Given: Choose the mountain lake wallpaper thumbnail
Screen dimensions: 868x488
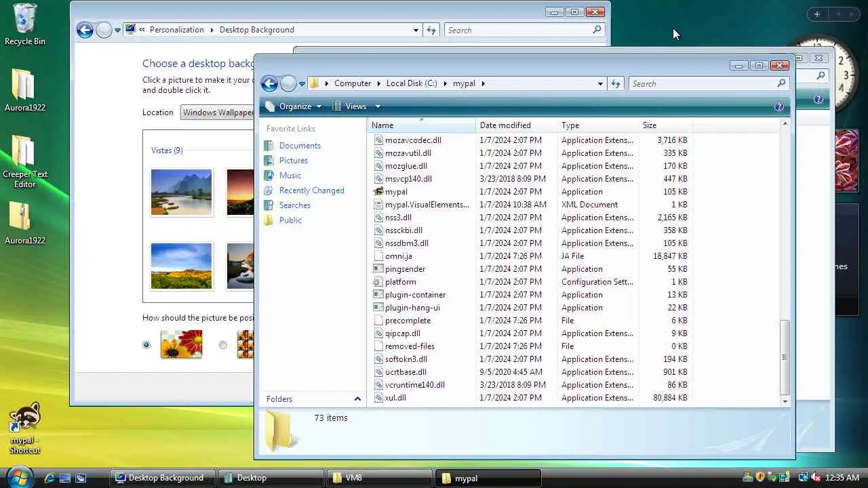Looking at the screenshot, I should pos(181,192).
